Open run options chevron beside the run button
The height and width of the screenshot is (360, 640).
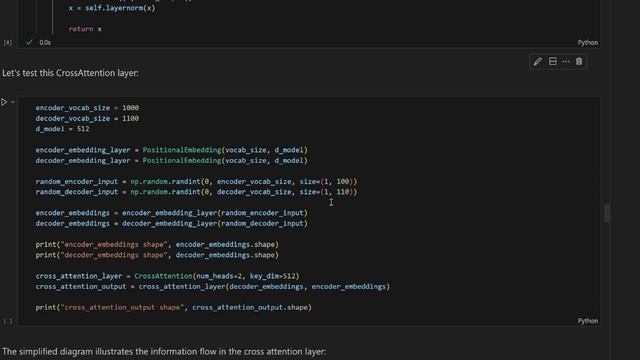pyautogui.click(x=13, y=102)
